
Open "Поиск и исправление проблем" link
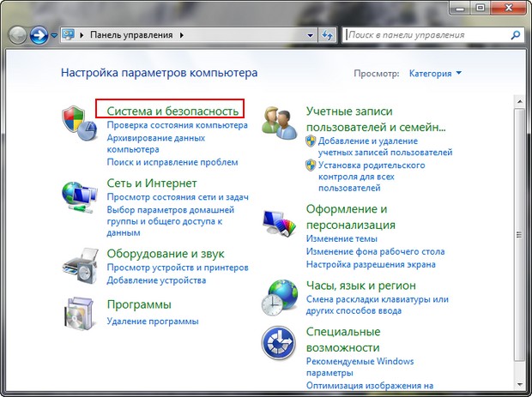coord(172,162)
